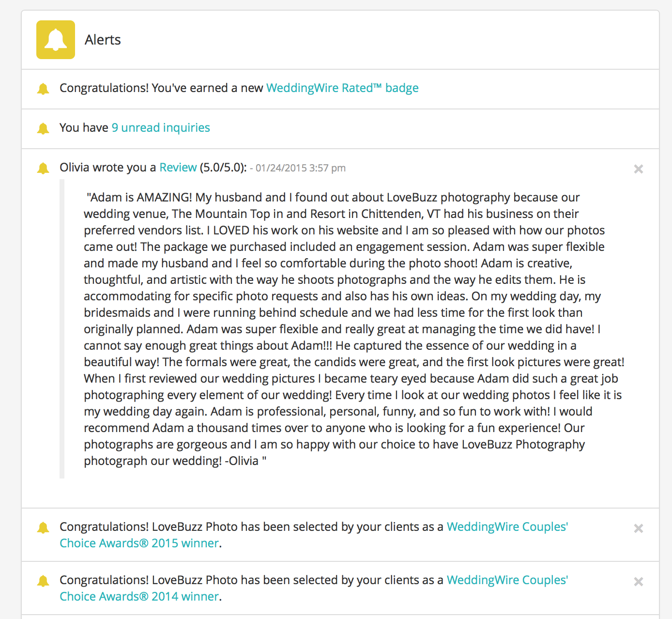The width and height of the screenshot is (672, 619).
Task: Open the WeddingWire Rated™ badge link
Action: tap(342, 88)
